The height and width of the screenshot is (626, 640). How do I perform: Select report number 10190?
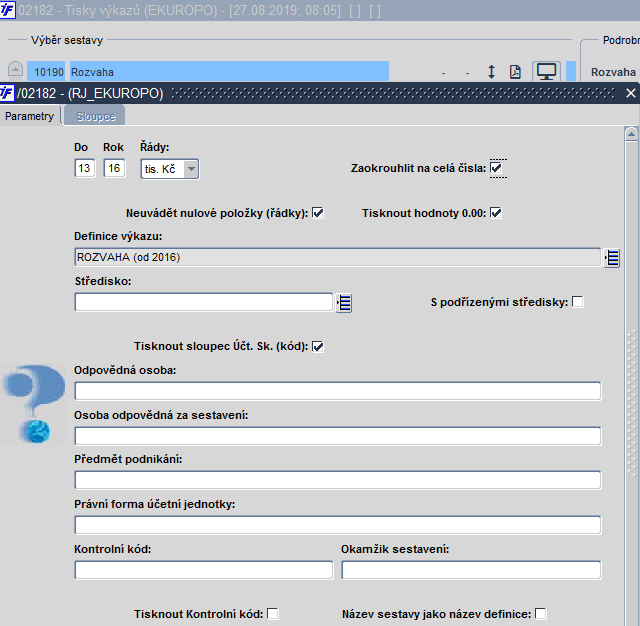coord(48,72)
